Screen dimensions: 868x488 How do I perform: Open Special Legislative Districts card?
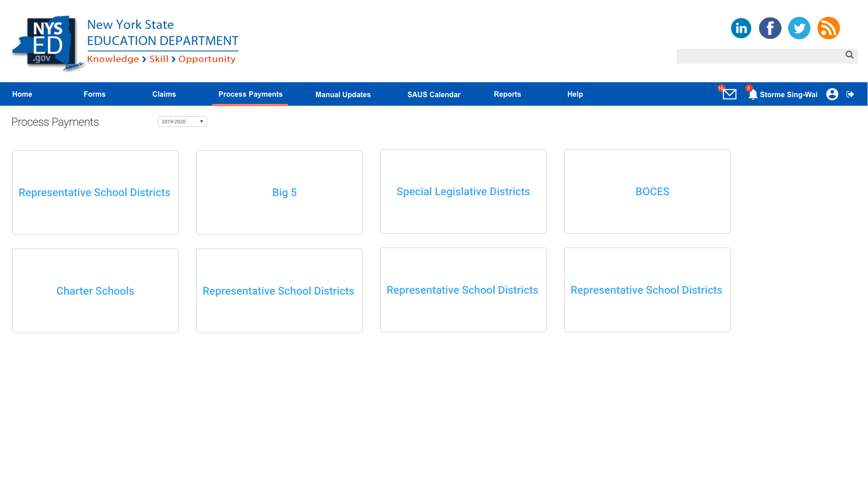pyautogui.click(x=463, y=192)
